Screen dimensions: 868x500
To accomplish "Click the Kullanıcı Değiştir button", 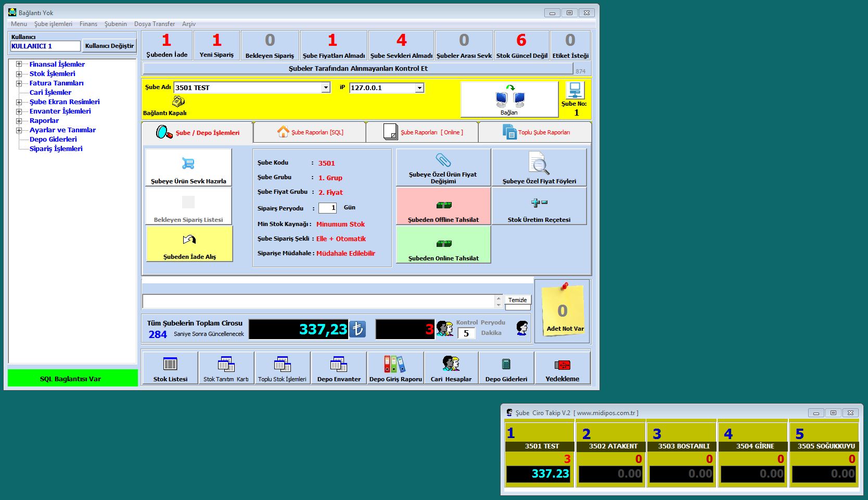I will tap(109, 46).
